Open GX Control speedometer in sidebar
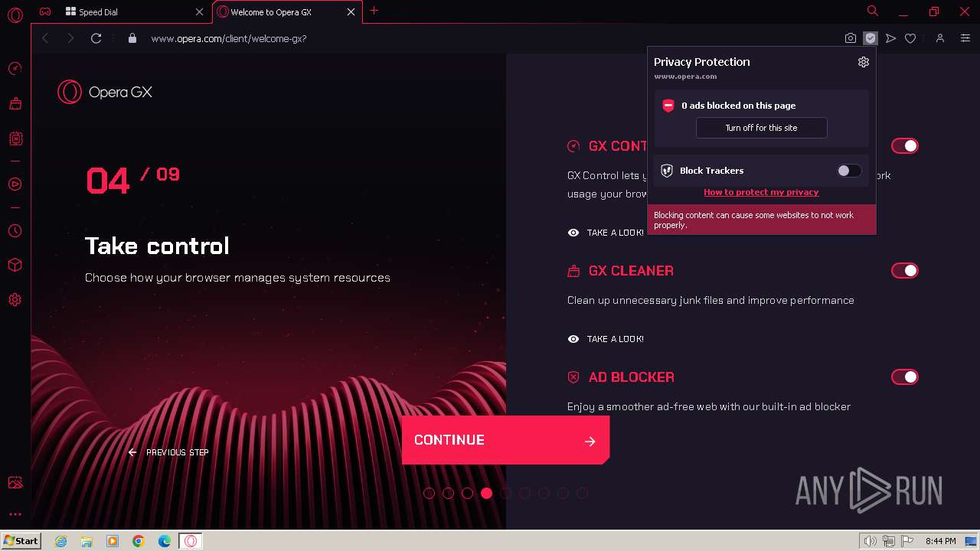The image size is (980, 551). (x=15, y=69)
